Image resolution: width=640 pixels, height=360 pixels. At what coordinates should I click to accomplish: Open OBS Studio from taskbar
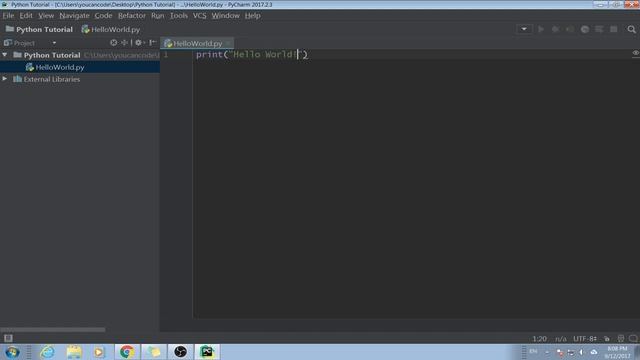(x=180, y=352)
